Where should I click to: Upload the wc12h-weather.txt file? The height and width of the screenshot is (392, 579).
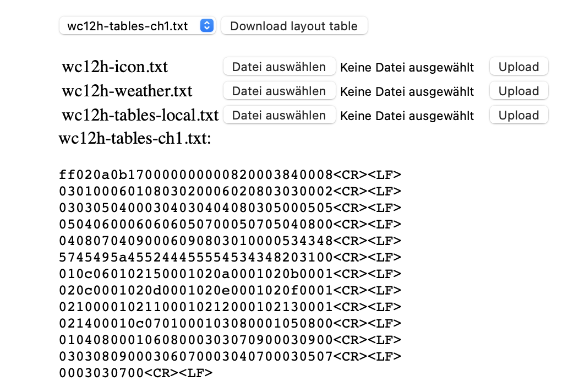click(518, 91)
